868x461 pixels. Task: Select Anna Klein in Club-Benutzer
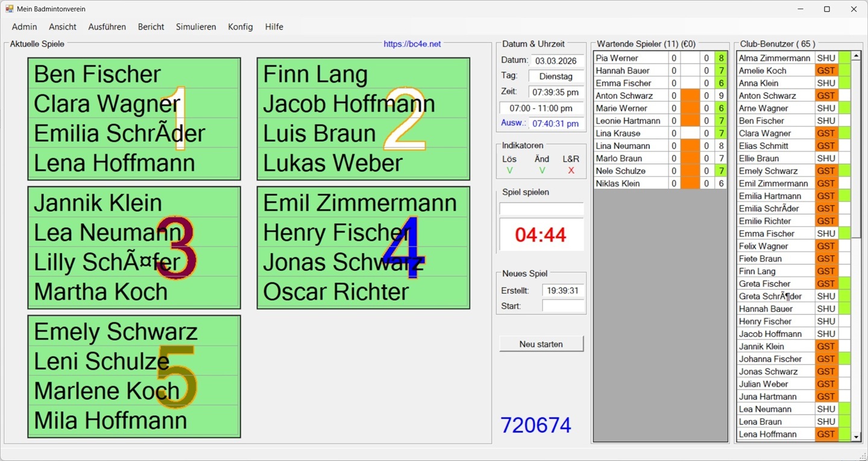point(776,83)
